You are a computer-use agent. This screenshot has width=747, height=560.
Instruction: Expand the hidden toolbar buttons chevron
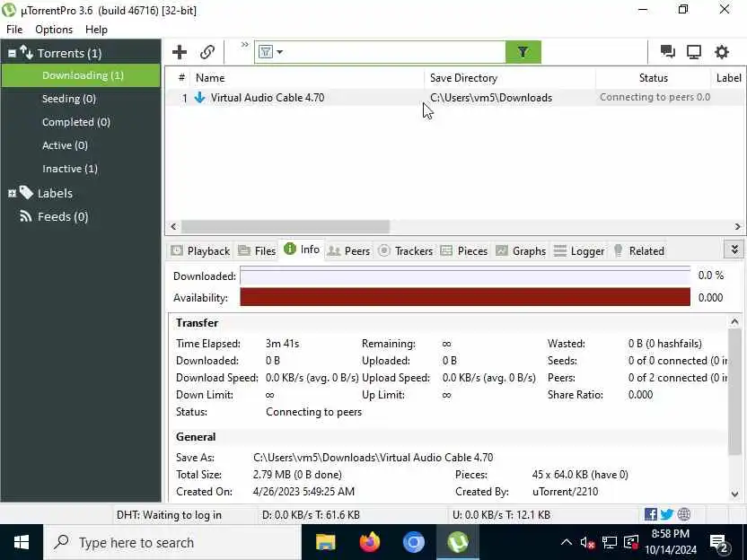[245, 45]
